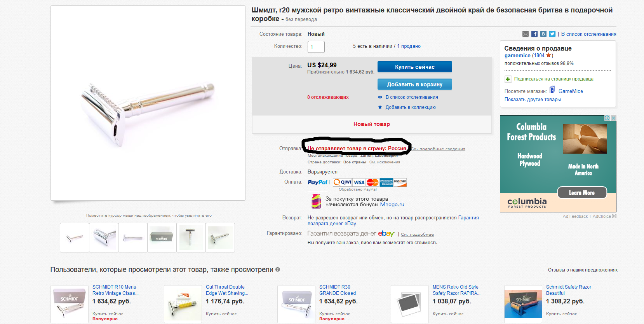Viewport: 644px width, 324px height.
Task: Click the green plus follow-seller icon
Action: (508, 79)
